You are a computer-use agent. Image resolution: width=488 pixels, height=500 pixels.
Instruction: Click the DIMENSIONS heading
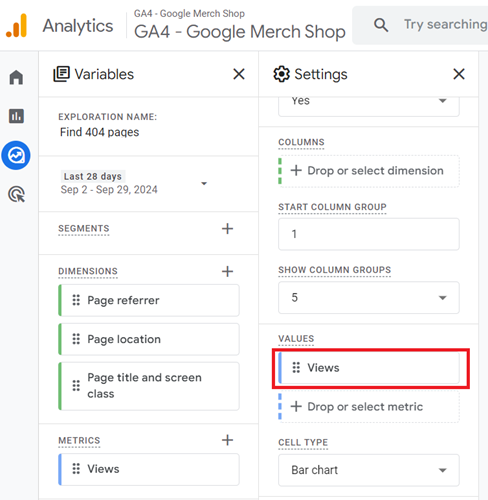(x=88, y=271)
